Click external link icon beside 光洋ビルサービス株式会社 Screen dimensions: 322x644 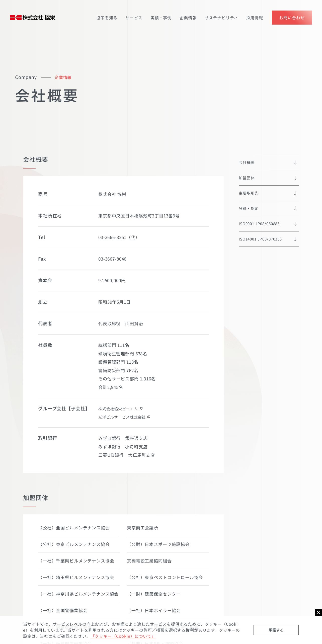click(x=149, y=417)
